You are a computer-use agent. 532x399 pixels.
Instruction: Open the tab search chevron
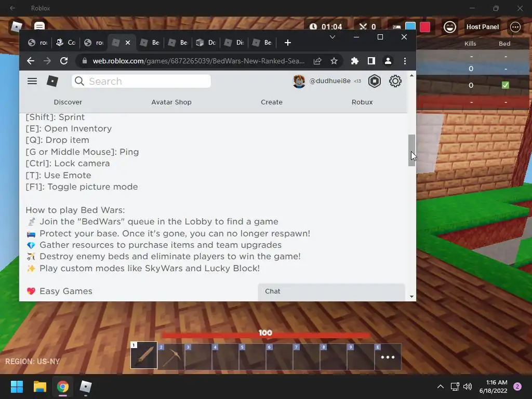(x=332, y=37)
